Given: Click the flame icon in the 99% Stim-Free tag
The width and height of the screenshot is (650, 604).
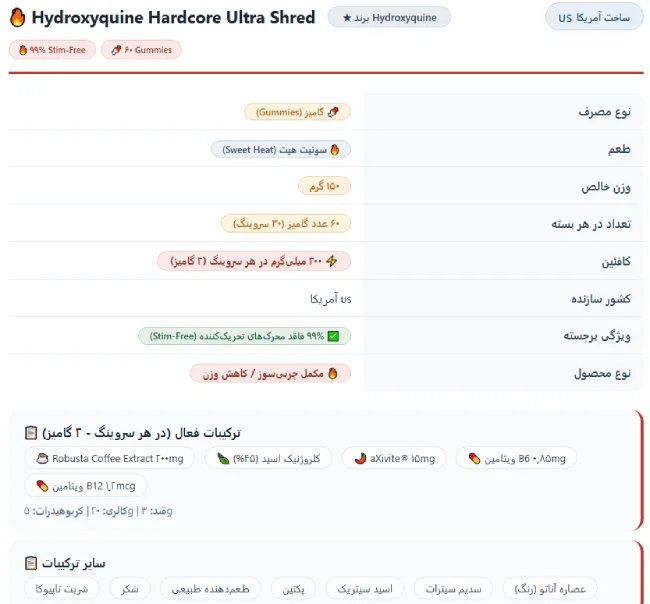Looking at the screenshot, I should point(23,50).
